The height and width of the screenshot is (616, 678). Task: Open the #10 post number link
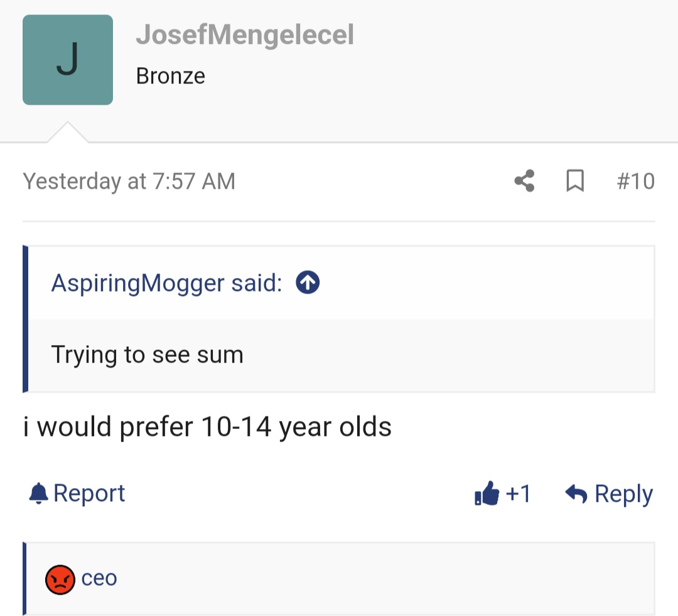click(x=635, y=181)
